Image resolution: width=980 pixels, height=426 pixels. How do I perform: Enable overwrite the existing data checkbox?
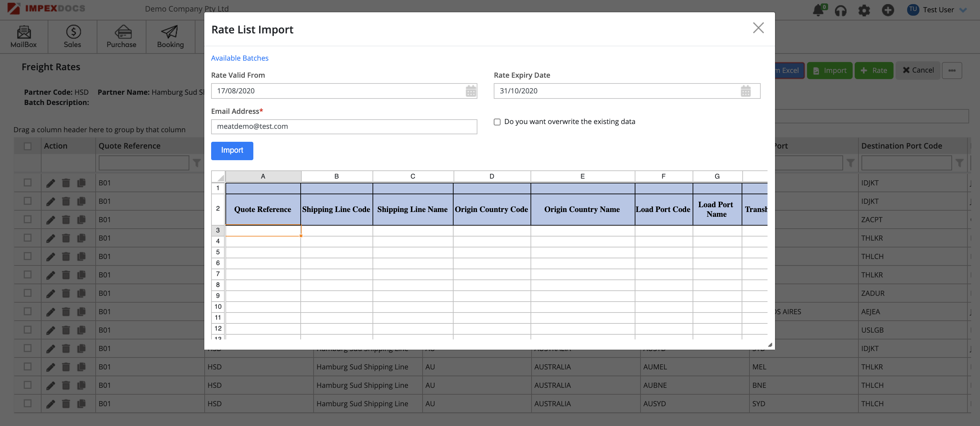[497, 122]
